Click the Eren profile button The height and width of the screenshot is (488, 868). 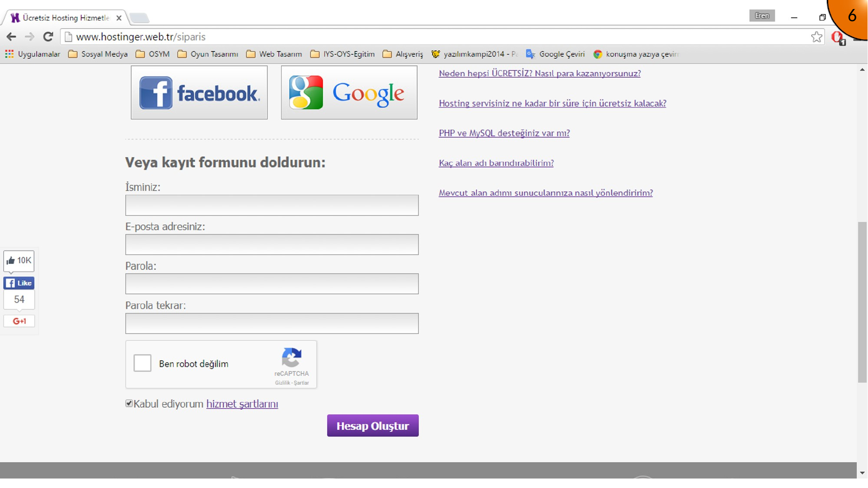(762, 16)
